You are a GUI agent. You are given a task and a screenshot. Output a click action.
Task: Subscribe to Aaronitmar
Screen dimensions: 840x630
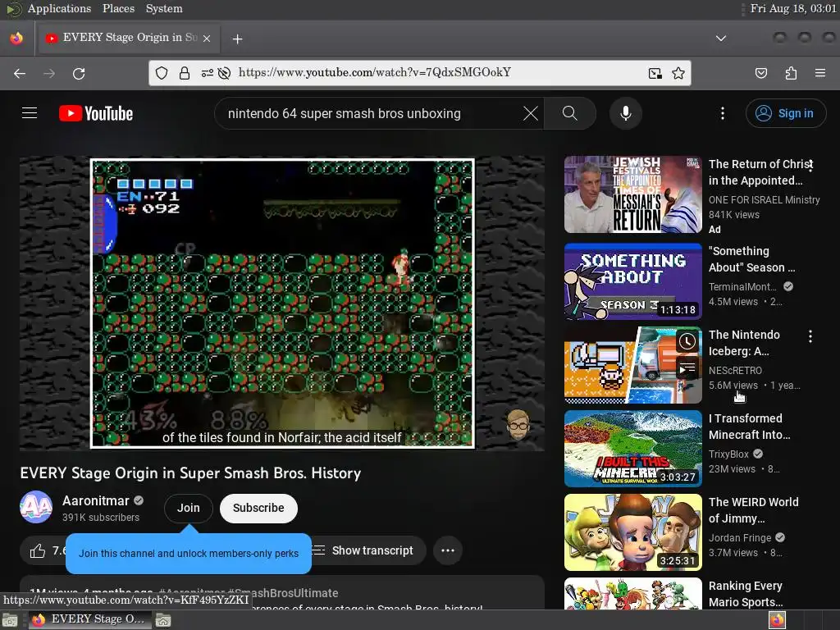tap(258, 508)
